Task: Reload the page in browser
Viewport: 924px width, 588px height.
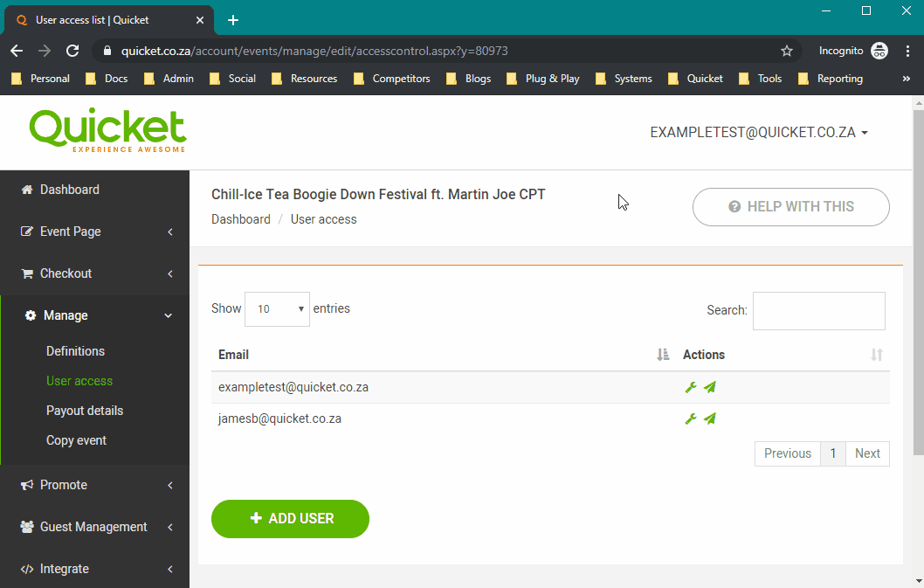Action: coord(72,51)
